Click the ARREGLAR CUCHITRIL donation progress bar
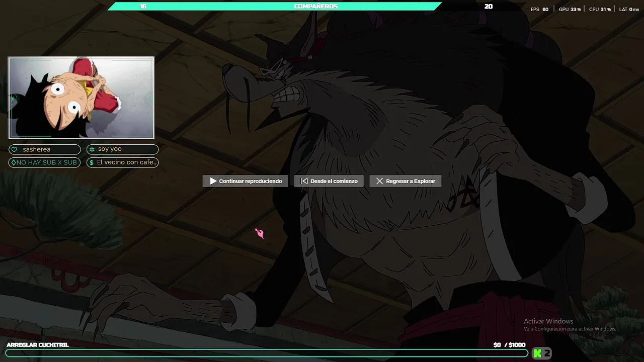This screenshot has width=644, height=362. coord(267,353)
